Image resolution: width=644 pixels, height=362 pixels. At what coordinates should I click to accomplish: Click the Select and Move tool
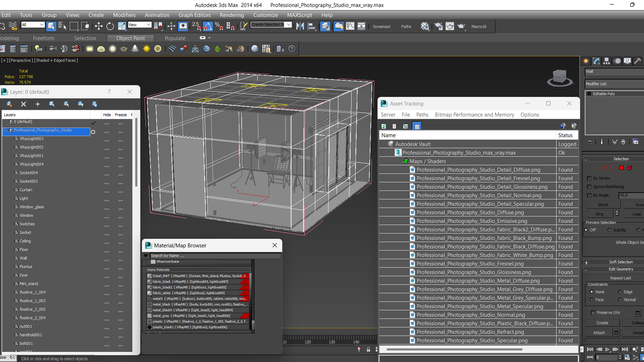[99, 26]
